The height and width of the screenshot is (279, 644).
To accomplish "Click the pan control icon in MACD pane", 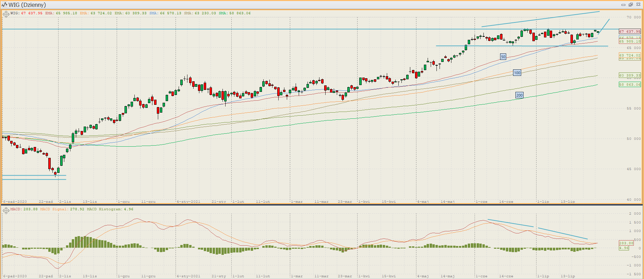I will pos(5,210).
